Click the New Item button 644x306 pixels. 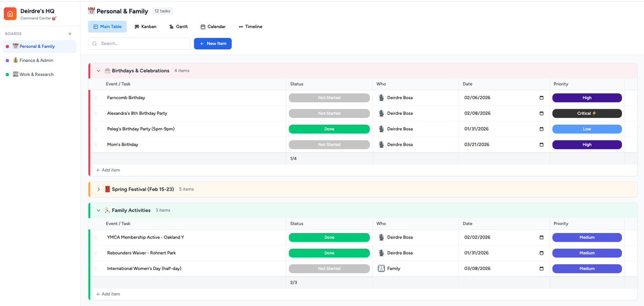click(x=213, y=43)
